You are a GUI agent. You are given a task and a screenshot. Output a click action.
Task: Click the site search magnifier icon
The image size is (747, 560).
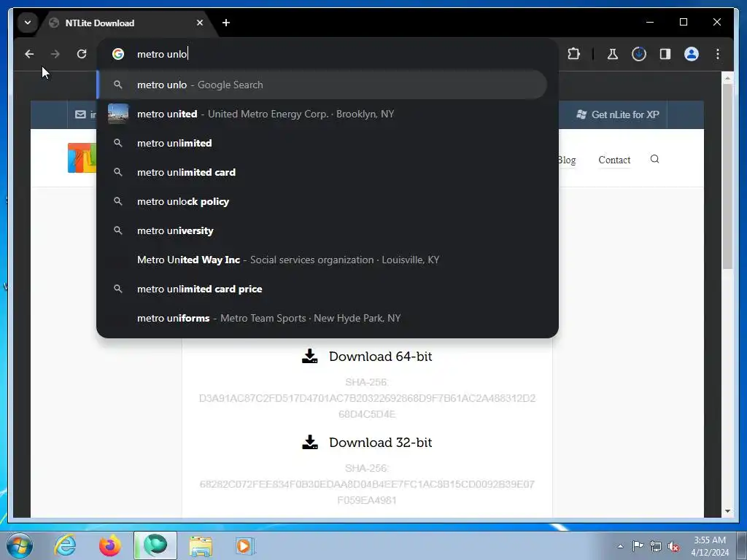(x=654, y=159)
